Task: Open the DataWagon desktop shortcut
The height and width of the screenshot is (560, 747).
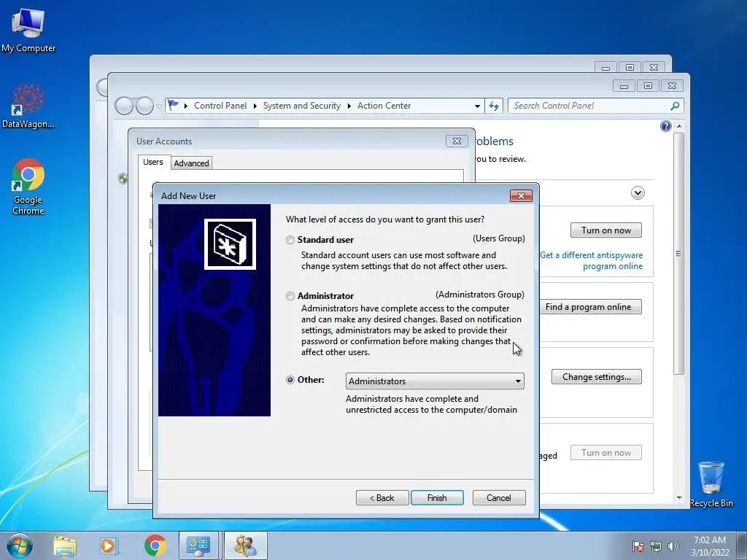Action: click(x=28, y=106)
